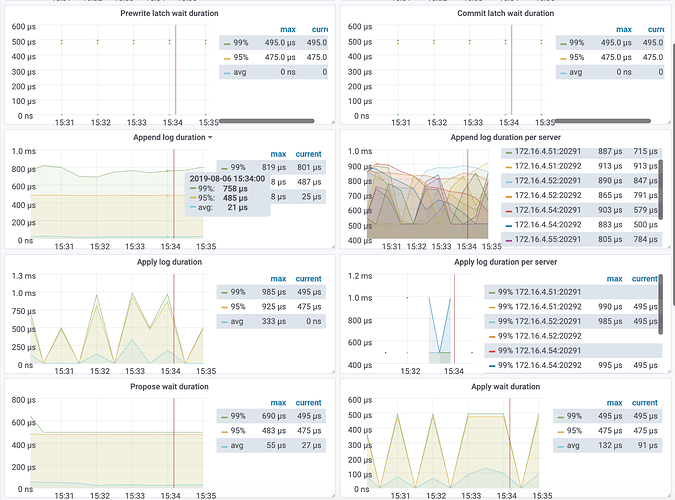Screen dimensions: 675x500
Task: Toggle 95% series in Apply log duration legend
Action: [238, 307]
